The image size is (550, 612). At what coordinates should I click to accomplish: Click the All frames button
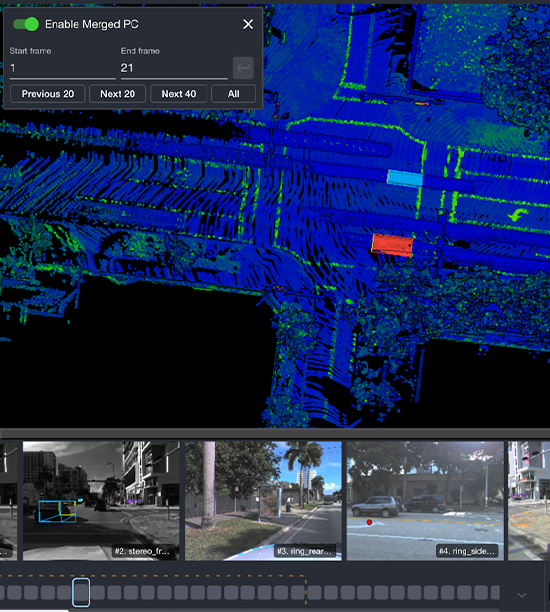(233, 94)
